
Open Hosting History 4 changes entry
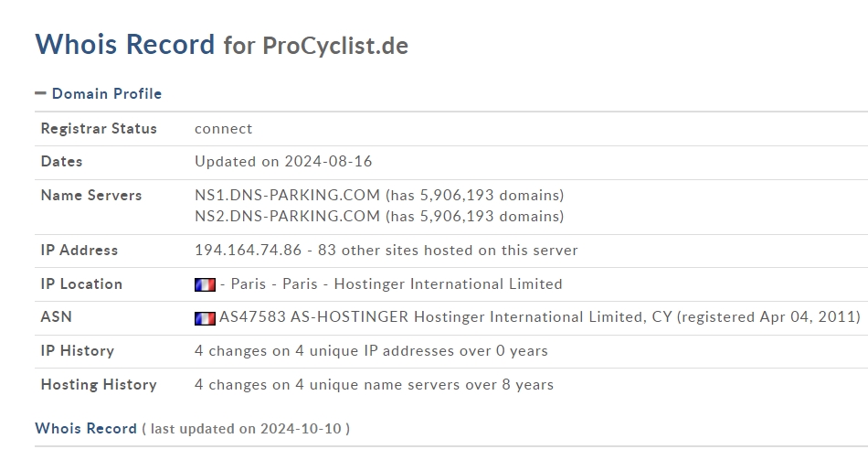(x=374, y=385)
